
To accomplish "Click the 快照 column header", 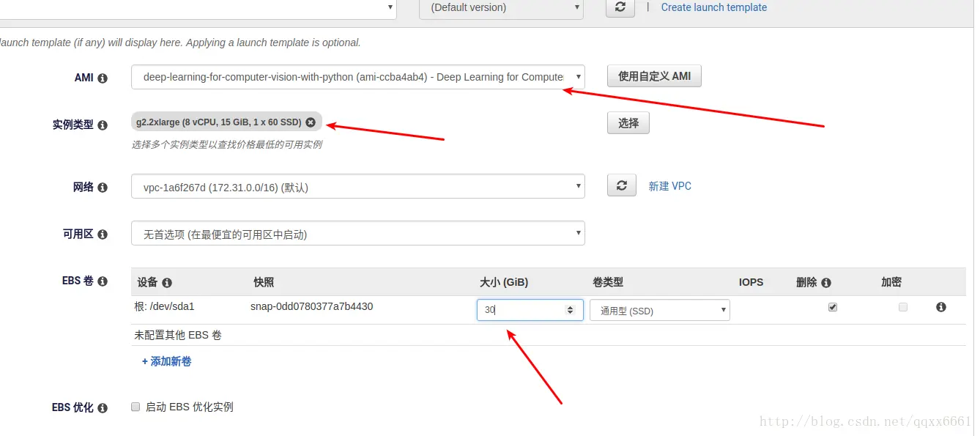I will pyautogui.click(x=264, y=282).
